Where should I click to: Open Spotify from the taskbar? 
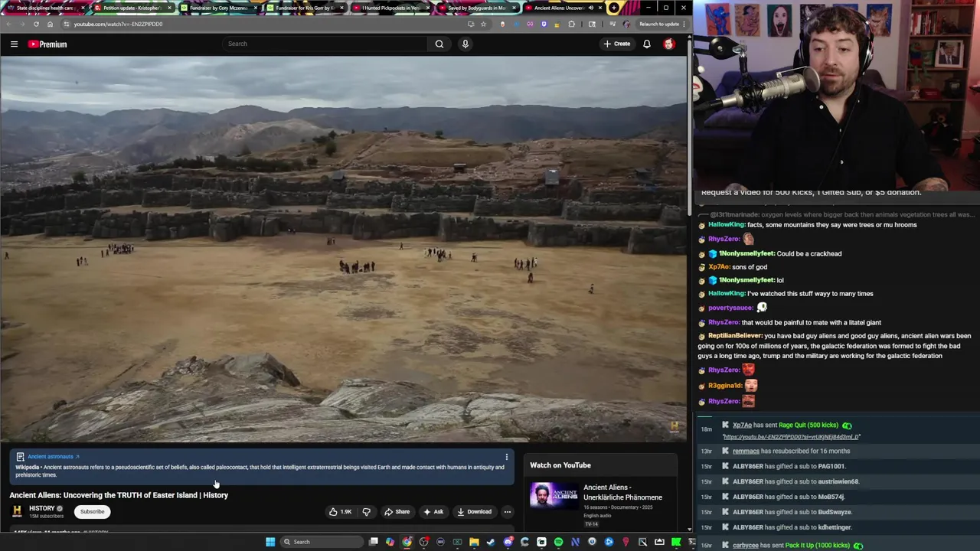click(558, 542)
